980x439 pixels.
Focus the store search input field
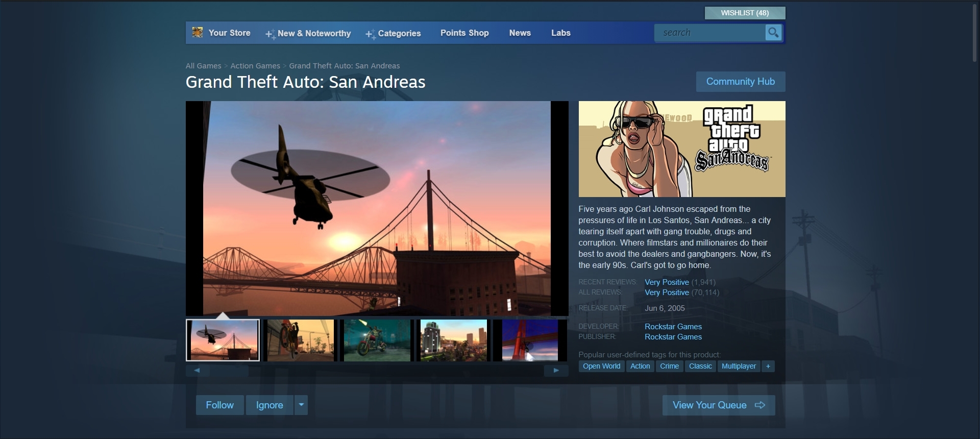point(709,33)
